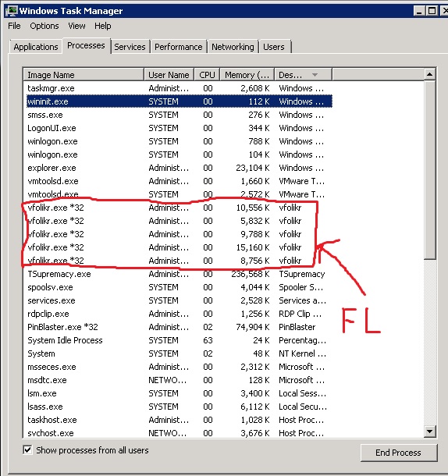The width and height of the screenshot is (448, 476).
Task: Select the msdtc.exe process
Action: (x=178, y=380)
